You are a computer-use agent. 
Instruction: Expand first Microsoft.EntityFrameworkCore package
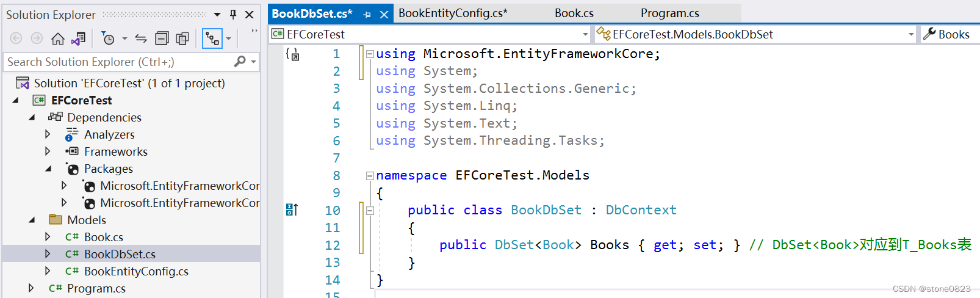coord(64,186)
